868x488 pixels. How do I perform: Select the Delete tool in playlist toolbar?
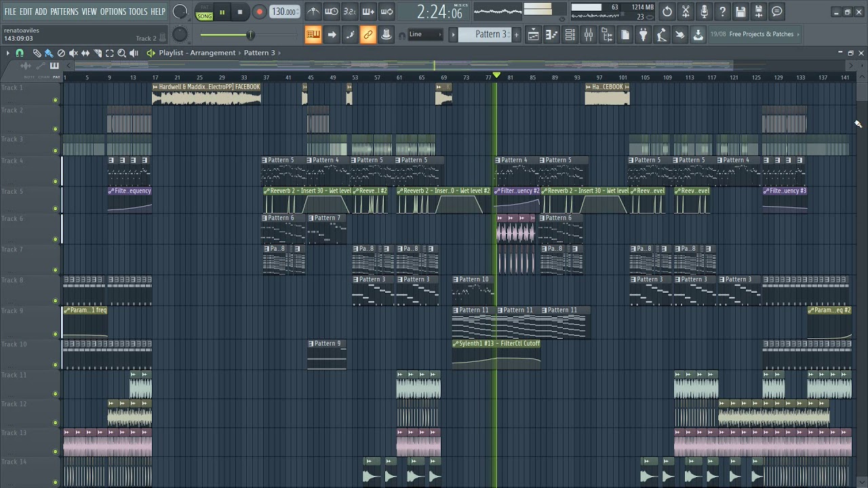61,53
